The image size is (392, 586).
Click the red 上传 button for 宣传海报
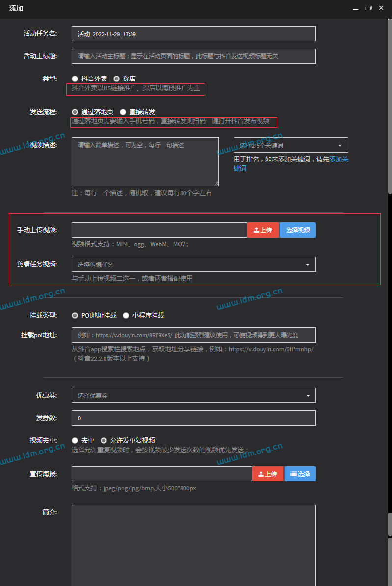(x=267, y=474)
